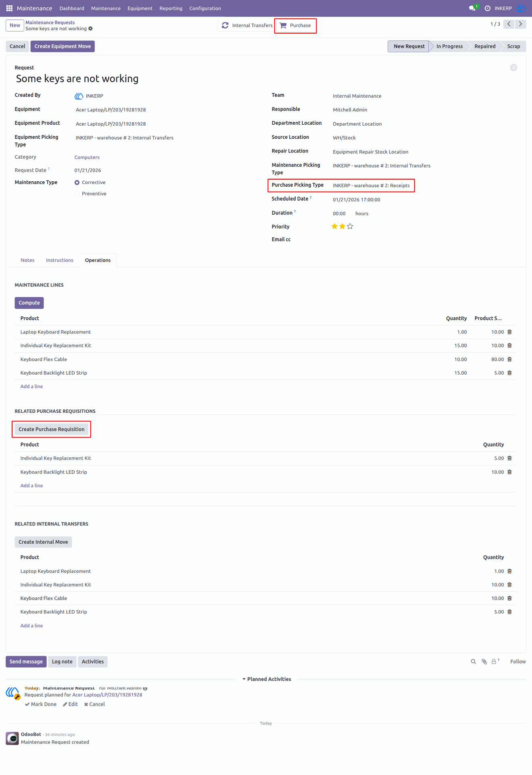532x775 pixels.
Task: Click Create Purchase Requisition button
Action: pyautogui.click(x=52, y=429)
